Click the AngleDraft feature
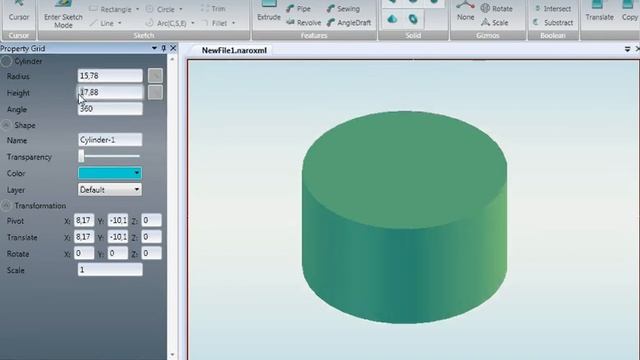The width and height of the screenshot is (640, 360). click(x=349, y=23)
